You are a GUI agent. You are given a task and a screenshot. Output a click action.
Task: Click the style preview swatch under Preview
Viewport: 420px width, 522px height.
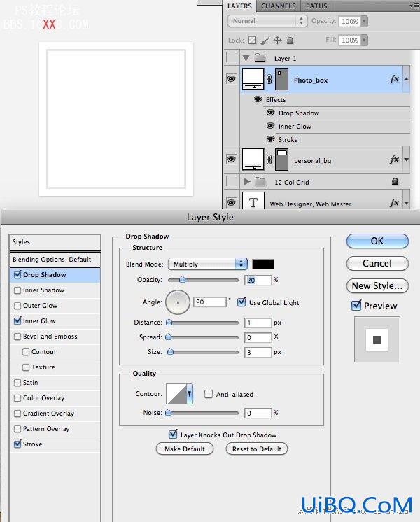pyautogui.click(x=377, y=339)
